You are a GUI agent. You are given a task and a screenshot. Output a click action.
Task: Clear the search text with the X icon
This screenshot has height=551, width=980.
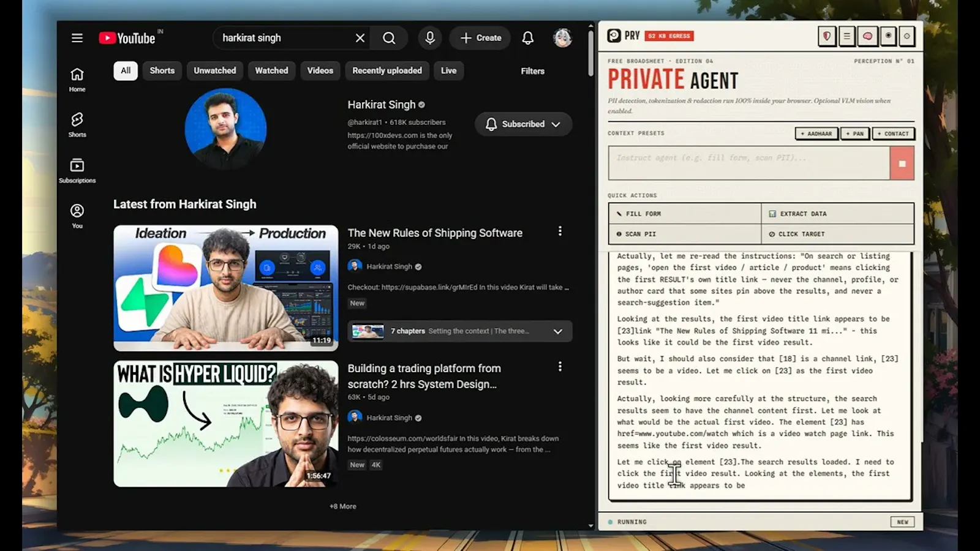pyautogui.click(x=360, y=38)
